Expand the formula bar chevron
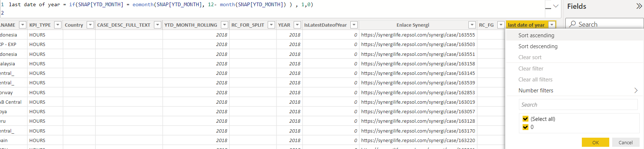Image resolution: width=644 pixels, height=149 pixels. point(556,6)
